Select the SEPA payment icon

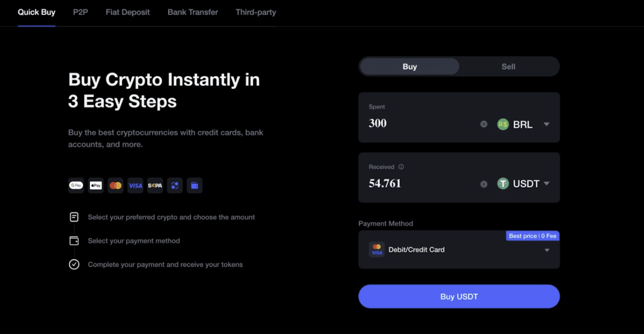point(155,185)
